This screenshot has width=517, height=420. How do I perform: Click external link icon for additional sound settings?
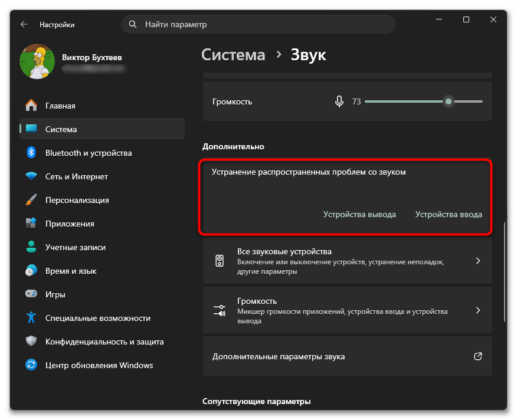point(478,356)
